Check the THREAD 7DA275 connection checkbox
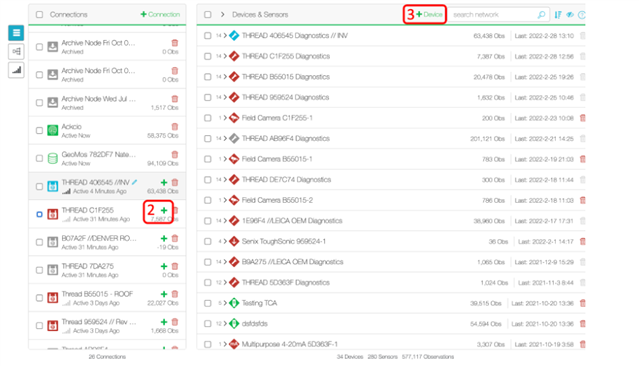Screen dimensions: 639x366 40,270
